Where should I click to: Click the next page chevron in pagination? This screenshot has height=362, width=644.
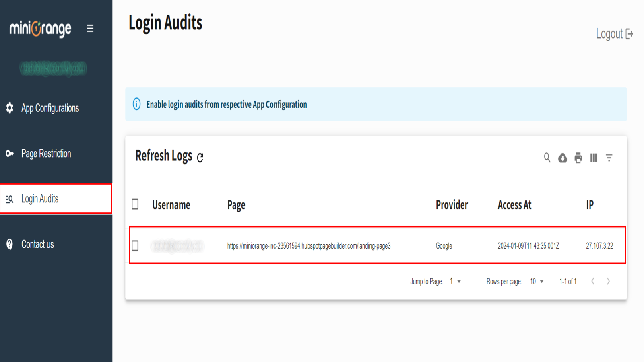pos(608,281)
